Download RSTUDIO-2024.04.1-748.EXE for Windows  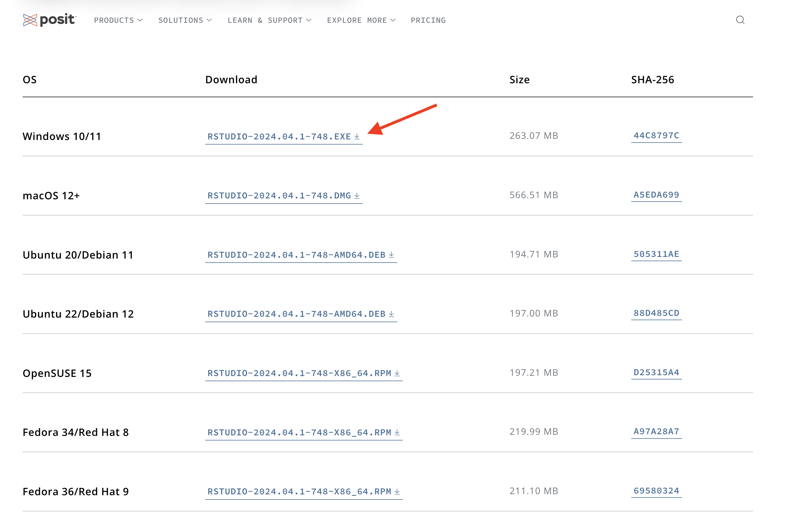click(x=284, y=137)
